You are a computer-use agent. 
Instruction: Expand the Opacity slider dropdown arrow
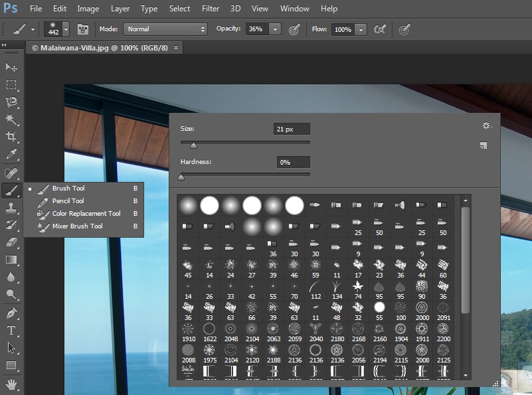tap(274, 29)
